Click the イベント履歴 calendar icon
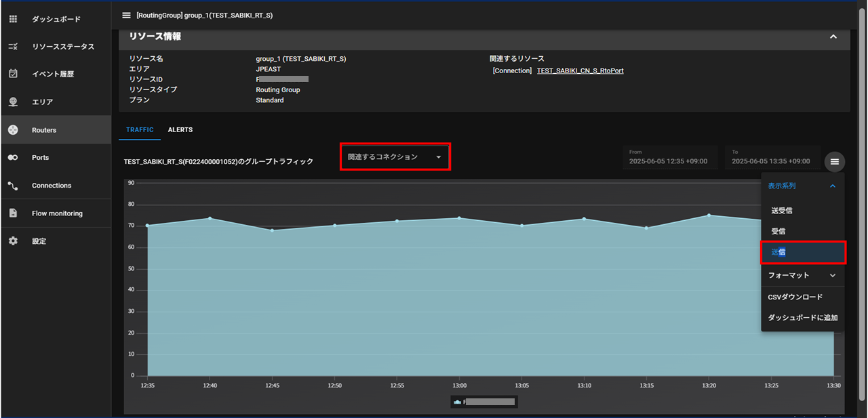Image resolution: width=868 pixels, height=418 pixels. 13,74
